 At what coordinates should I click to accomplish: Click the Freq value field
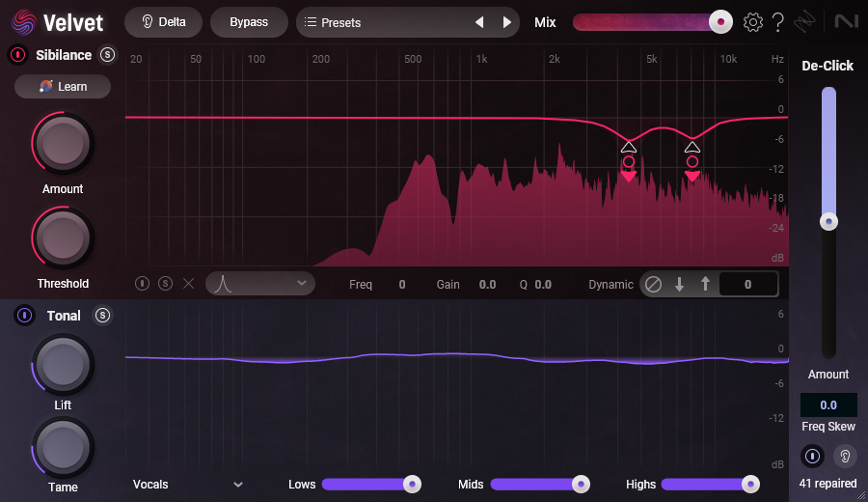(402, 284)
